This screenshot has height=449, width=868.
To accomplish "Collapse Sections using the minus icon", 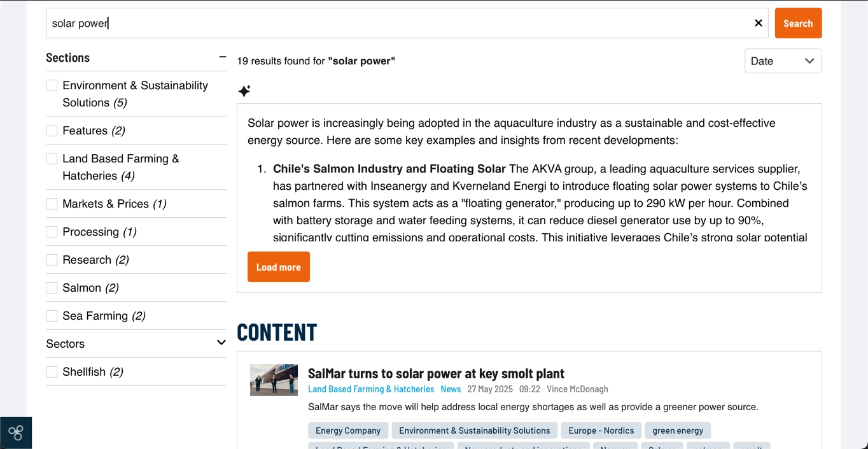I will [x=222, y=57].
